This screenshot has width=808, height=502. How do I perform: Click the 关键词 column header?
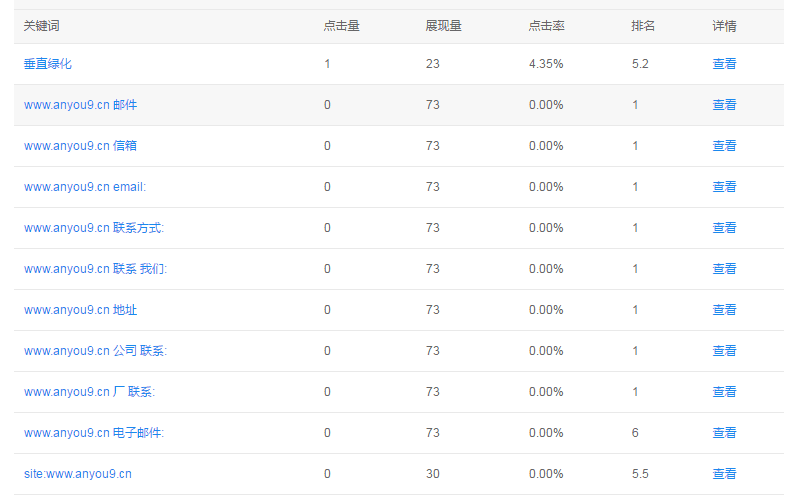pos(42,26)
